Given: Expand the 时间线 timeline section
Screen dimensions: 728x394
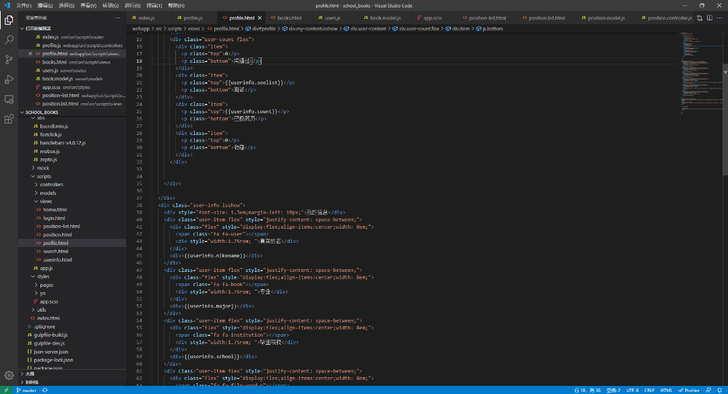Looking at the screenshot, I should pos(72,382).
